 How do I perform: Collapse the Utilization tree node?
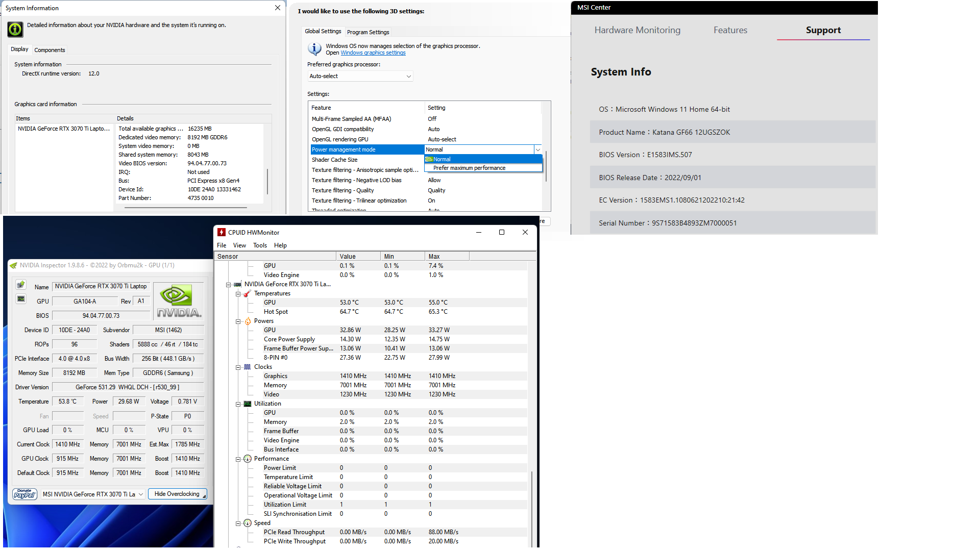(238, 404)
